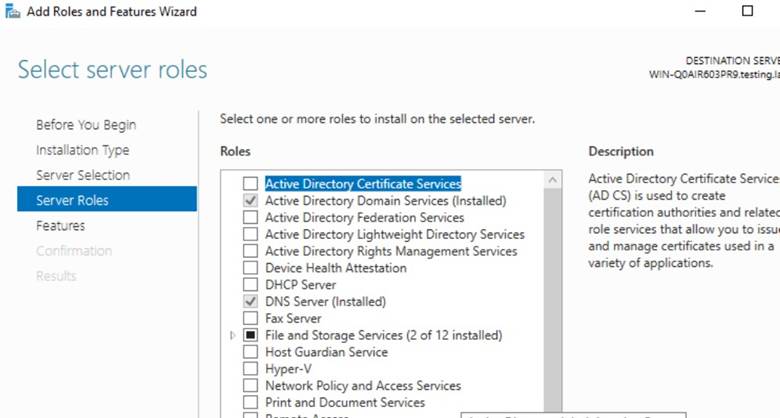
Task: Open the Features step
Action: point(60,226)
